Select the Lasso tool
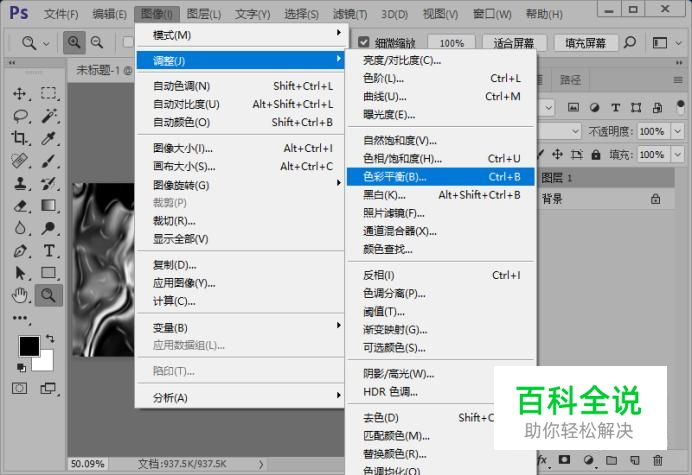692x475 pixels. 20,116
